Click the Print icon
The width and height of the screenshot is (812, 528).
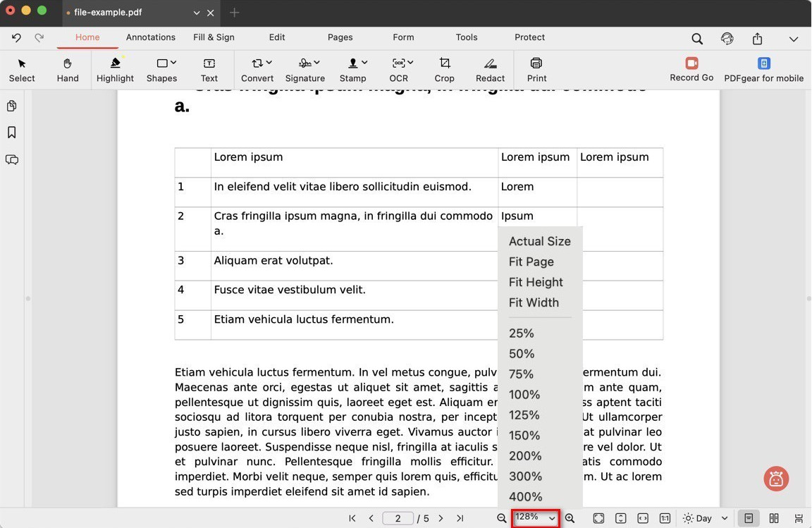pyautogui.click(x=536, y=70)
